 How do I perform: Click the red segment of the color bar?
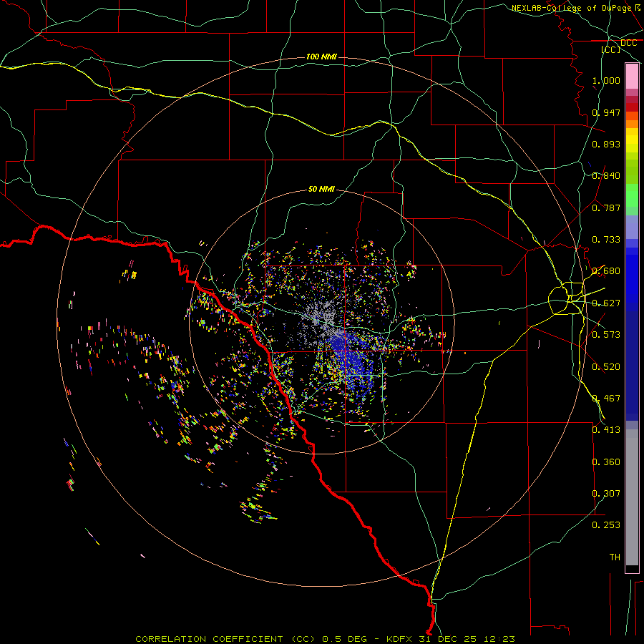632,107
